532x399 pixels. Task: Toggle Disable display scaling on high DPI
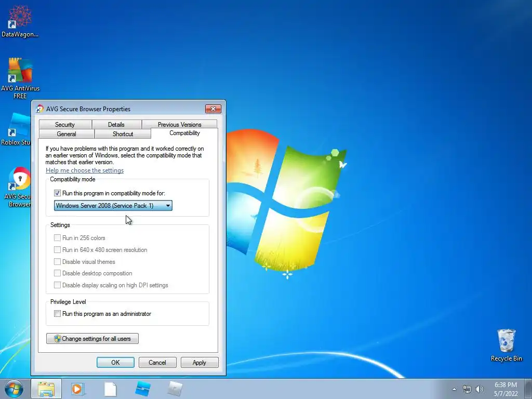coord(57,285)
